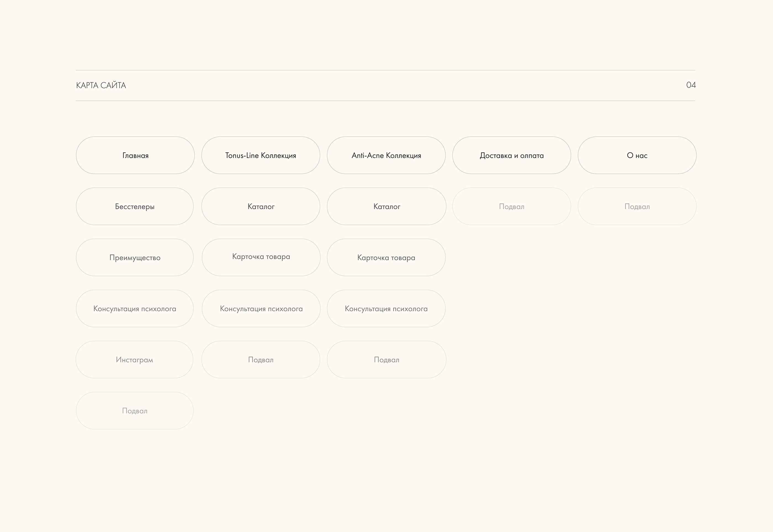Viewport: 773px width, 532px height.
Task: Click the Доставка и оплата pill
Action: point(511,155)
